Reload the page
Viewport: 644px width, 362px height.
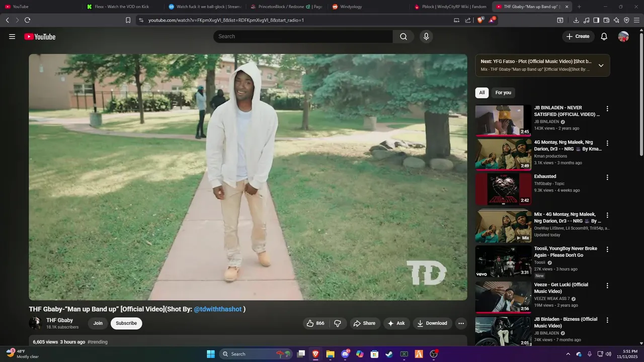(x=27, y=20)
